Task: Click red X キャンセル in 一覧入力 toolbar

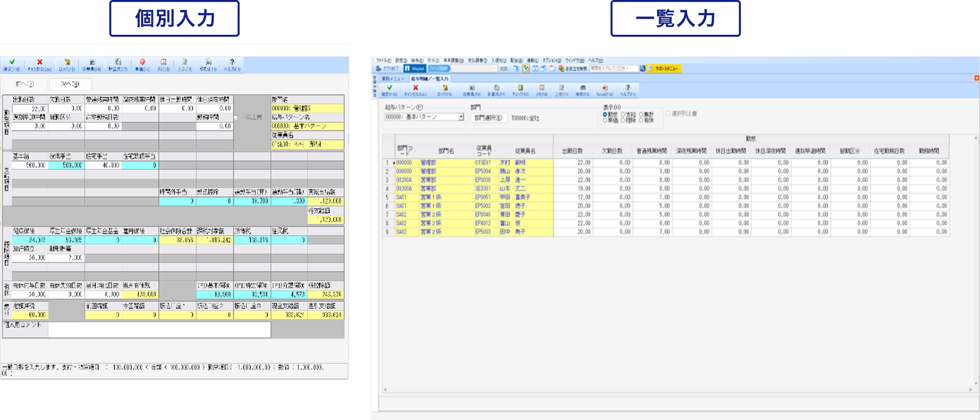Action: [x=415, y=90]
